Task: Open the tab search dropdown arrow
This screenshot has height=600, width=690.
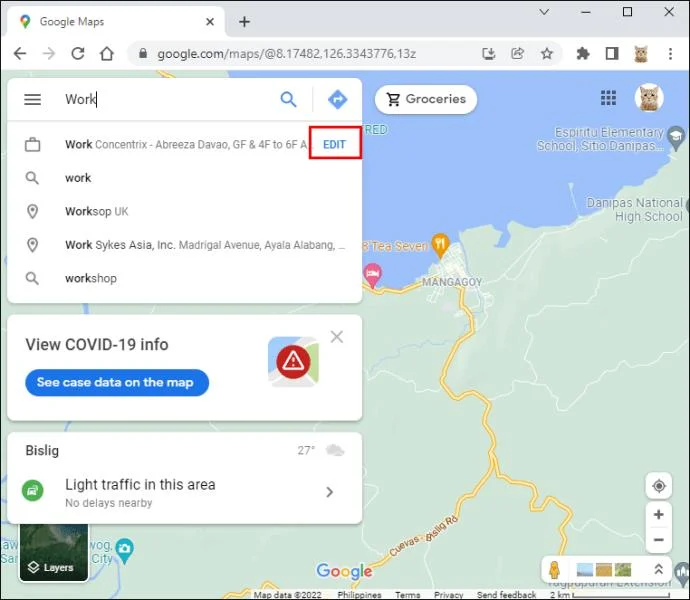Action: pyautogui.click(x=544, y=12)
